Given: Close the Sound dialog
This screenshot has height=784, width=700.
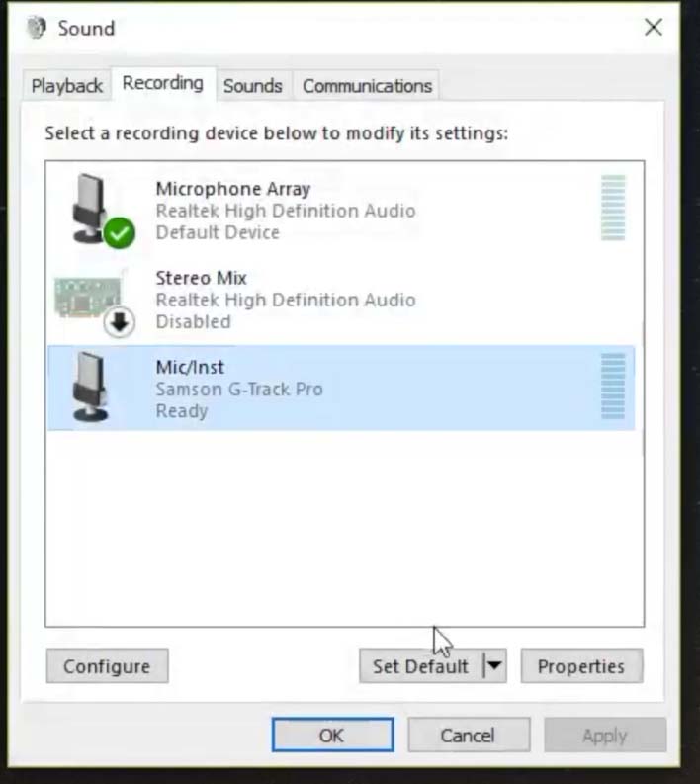Looking at the screenshot, I should point(653,27).
